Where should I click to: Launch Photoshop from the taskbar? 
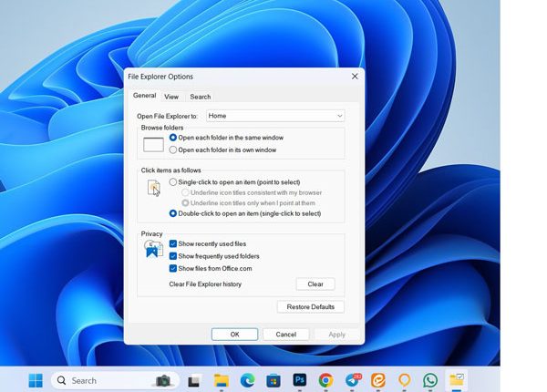click(300, 380)
